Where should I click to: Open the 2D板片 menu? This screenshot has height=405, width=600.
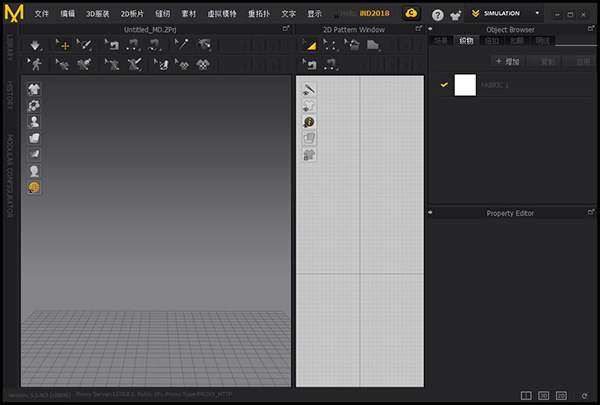132,14
